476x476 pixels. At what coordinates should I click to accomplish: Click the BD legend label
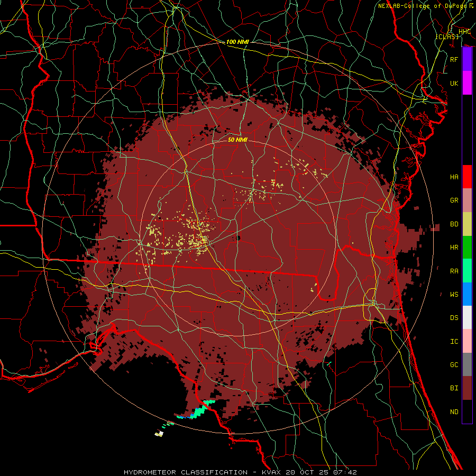click(x=454, y=224)
